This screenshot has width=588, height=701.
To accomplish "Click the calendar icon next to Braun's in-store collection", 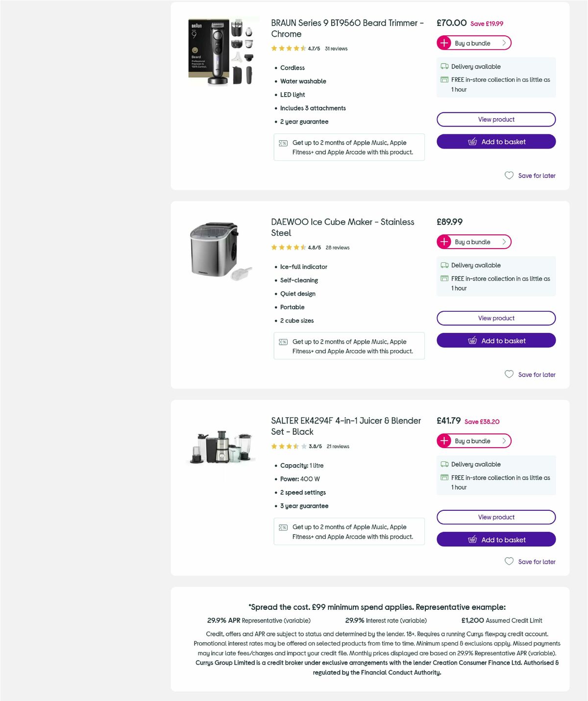I will coord(444,79).
